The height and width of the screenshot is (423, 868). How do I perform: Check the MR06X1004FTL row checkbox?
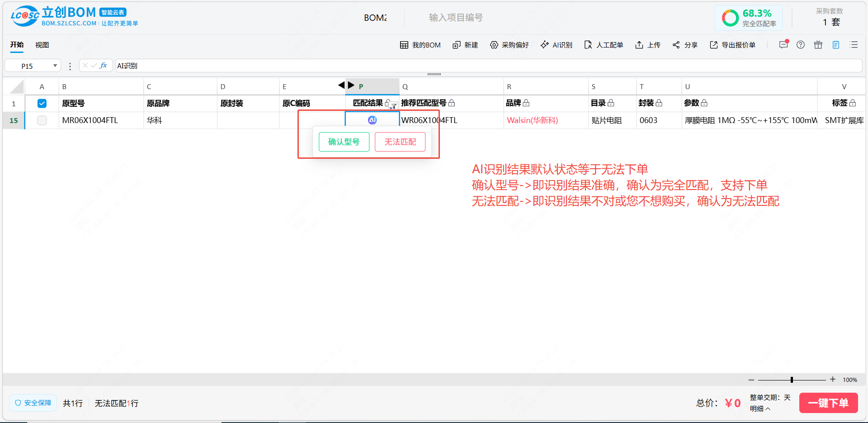42,120
